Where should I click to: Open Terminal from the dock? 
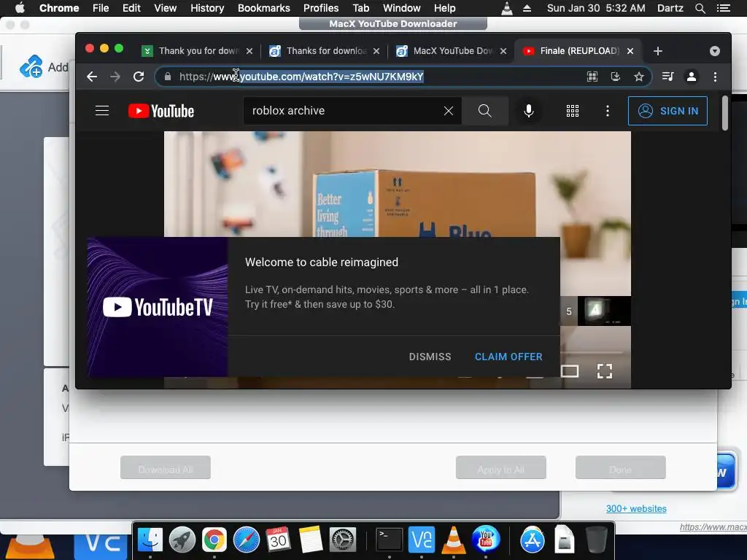click(390, 540)
